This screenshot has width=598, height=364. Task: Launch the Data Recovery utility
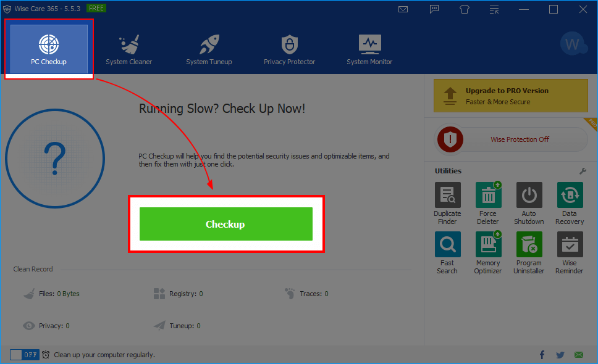tap(570, 204)
